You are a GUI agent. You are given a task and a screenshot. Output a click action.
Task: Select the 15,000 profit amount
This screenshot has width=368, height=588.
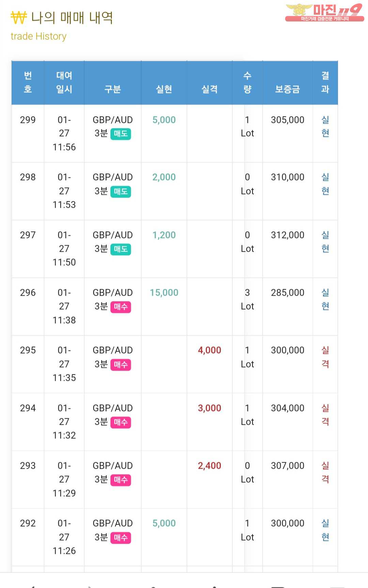pos(164,293)
